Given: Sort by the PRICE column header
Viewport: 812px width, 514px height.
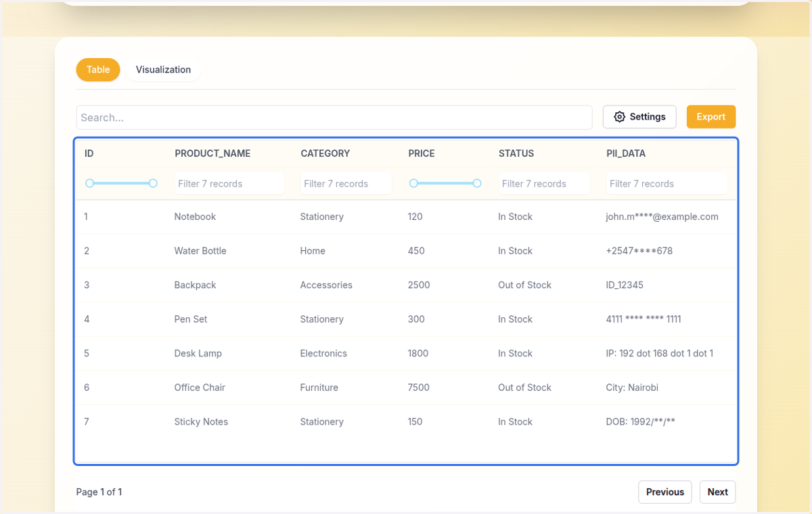Looking at the screenshot, I should tap(422, 154).
